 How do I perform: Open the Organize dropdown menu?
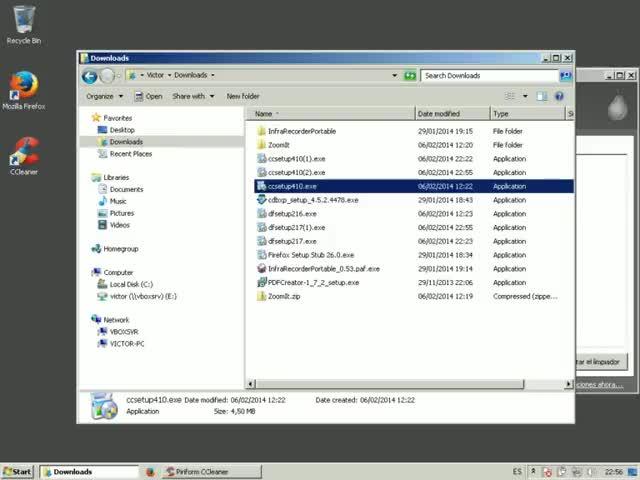pyautogui.click(x=104, y=96)
